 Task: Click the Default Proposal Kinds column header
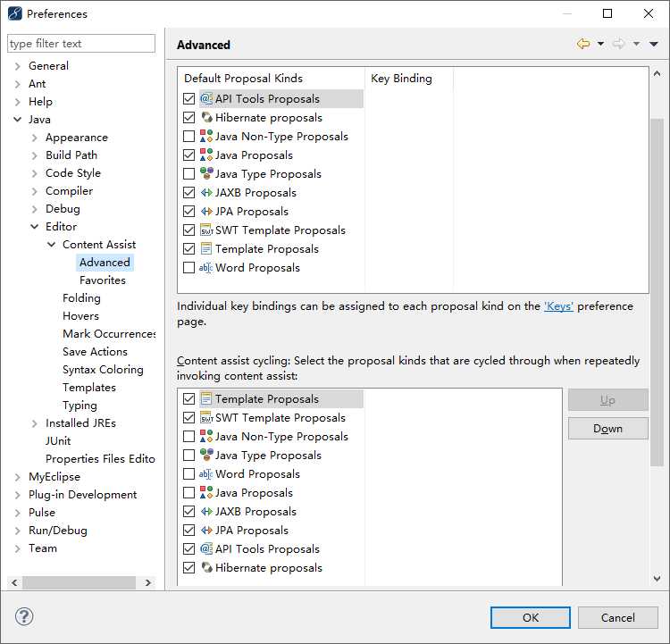272,79
